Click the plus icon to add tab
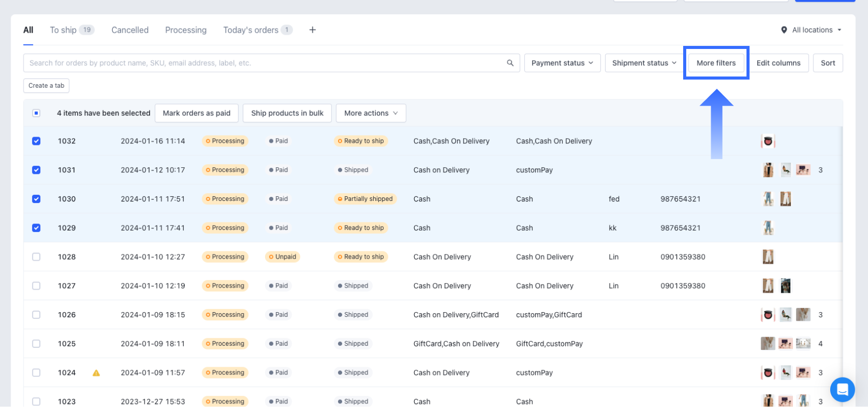This screenshot has height=407, width=868. coord(312,30)
